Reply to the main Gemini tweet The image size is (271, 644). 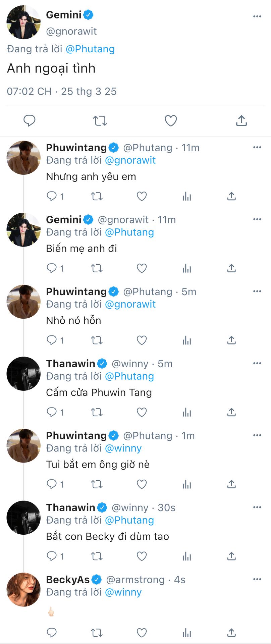[30, 121]
